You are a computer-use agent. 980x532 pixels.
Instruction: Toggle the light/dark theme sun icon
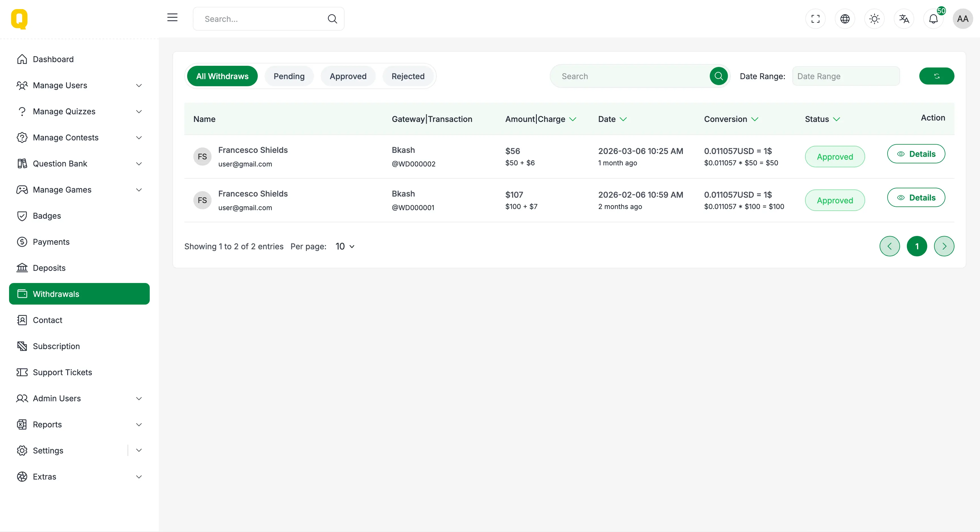click(874, 19)
